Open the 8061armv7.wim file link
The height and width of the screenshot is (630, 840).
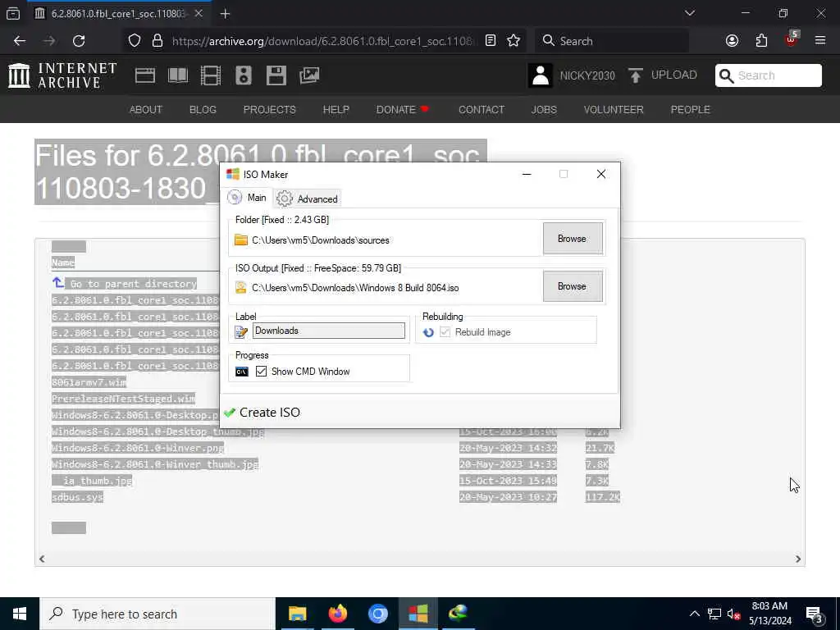click(x=89, y=382)
